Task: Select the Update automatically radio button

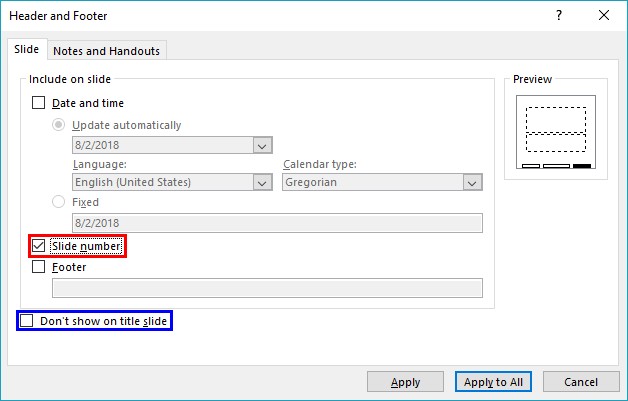Action: tap(58, 125)
